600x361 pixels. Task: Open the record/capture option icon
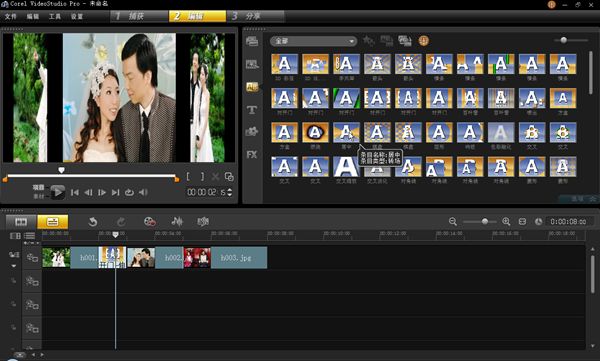149,222
